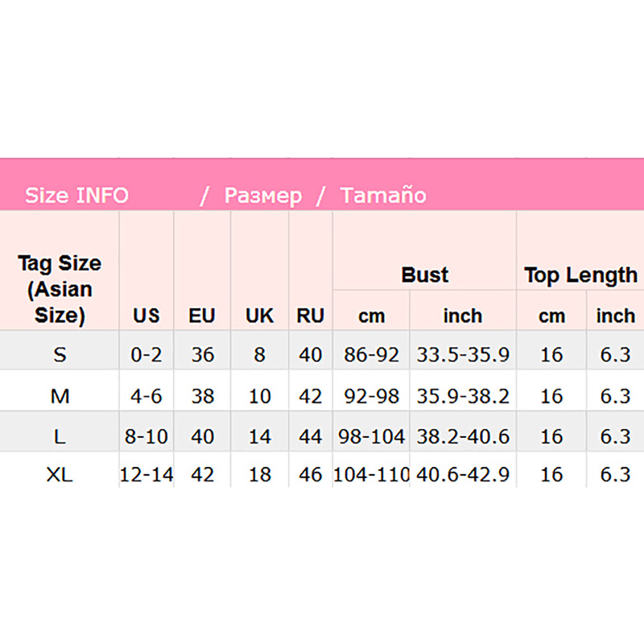Click the "US" column header
The image size is (644, 644).
point(147,316)
